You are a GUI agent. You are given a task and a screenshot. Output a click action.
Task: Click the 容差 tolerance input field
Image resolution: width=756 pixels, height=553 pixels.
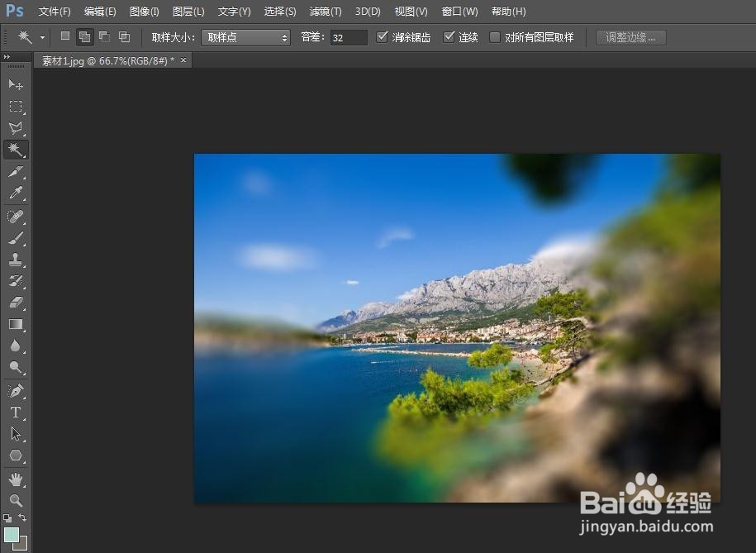click(349, 37)
